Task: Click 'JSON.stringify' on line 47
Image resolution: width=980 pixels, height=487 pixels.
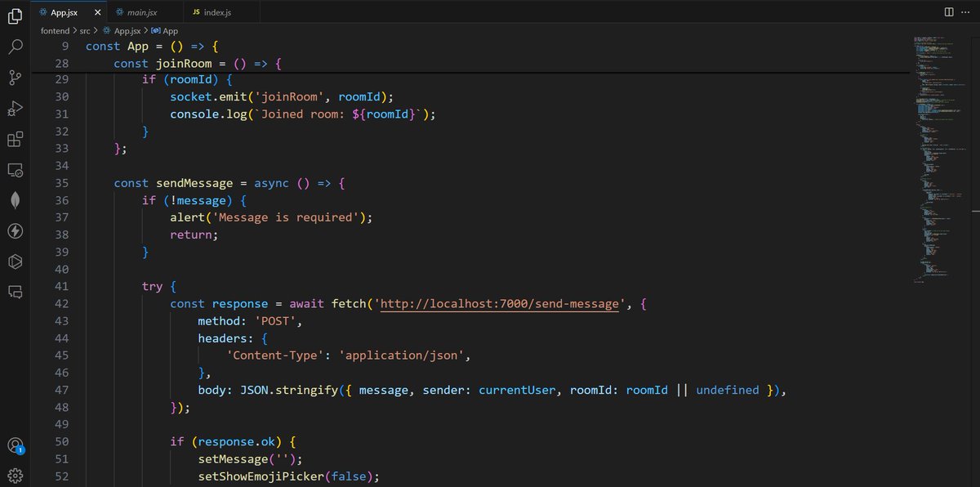Action: (289, 390)
